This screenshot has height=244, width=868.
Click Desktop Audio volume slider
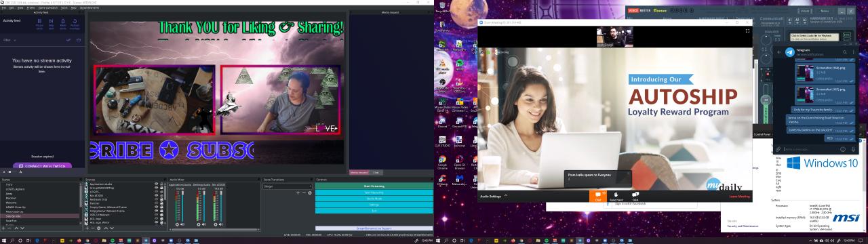coord(203,205)
